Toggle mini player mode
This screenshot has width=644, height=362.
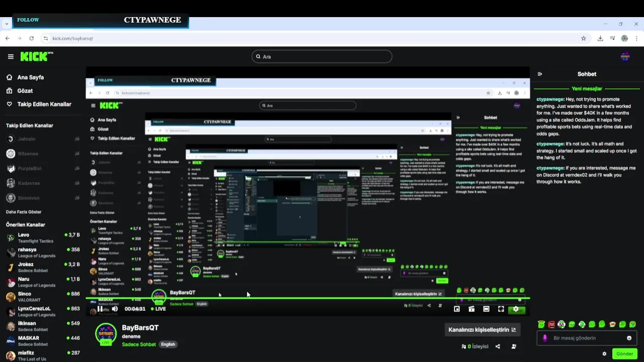tap(457, 309)
